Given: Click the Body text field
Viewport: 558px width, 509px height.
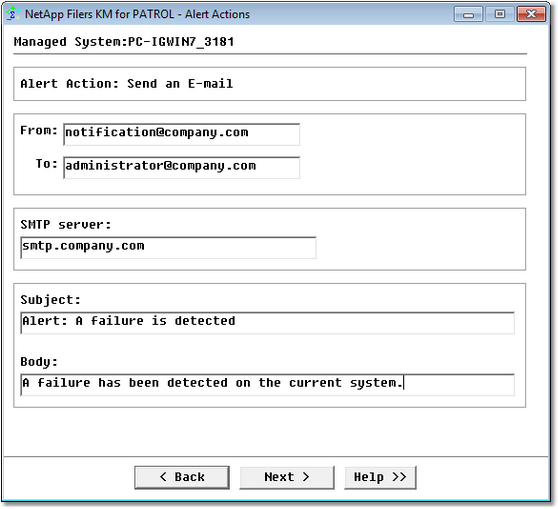Looking at the screenshot, I should 268,384.
